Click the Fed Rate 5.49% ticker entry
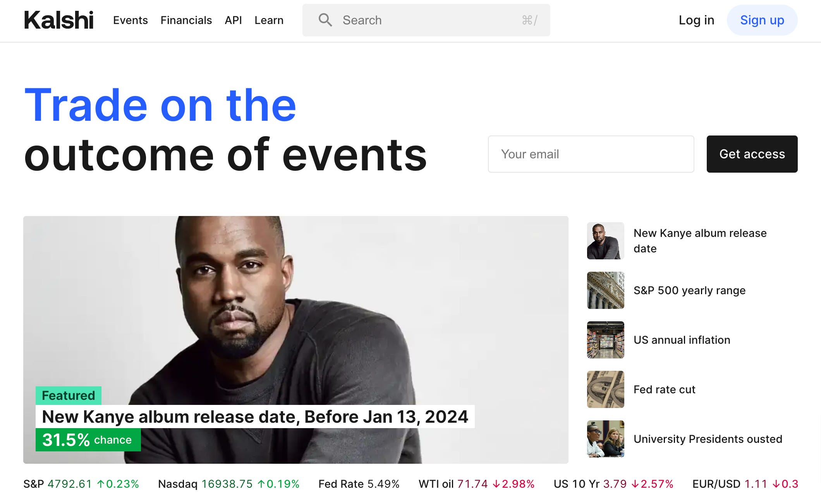Screen dimensions: 821x504 (x=359, y=484)
